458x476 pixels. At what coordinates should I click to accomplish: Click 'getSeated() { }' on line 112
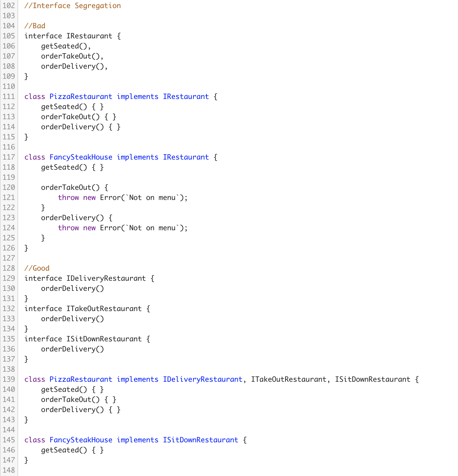point(73,107)
